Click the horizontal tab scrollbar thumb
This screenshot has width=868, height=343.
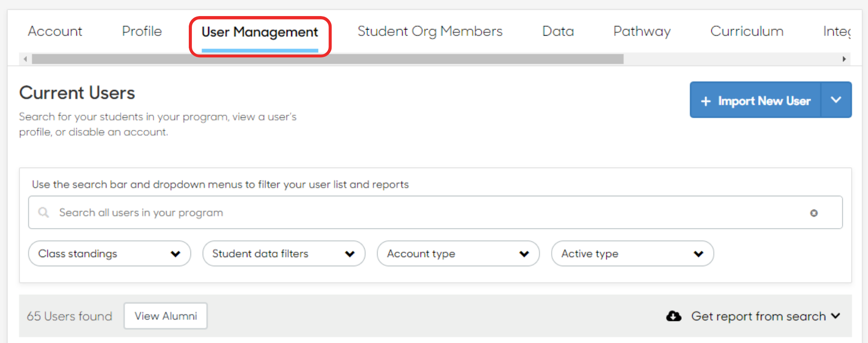click(x=328, y=59)
